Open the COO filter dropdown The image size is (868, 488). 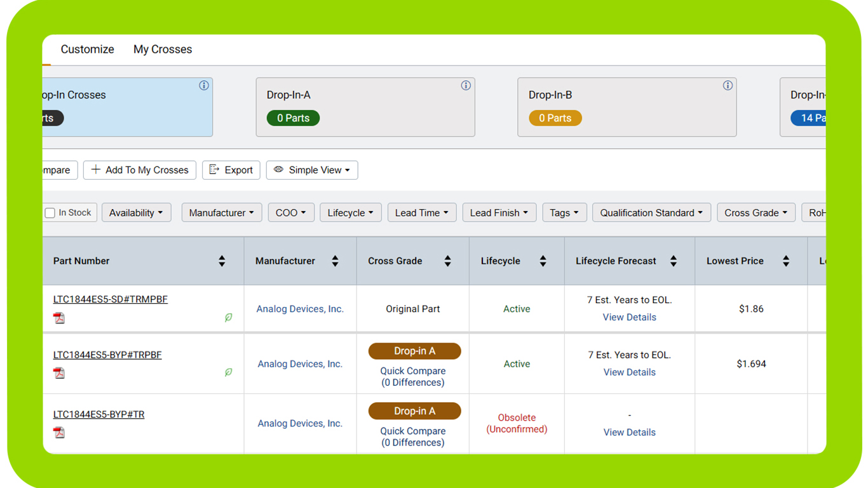click(291, 213)
